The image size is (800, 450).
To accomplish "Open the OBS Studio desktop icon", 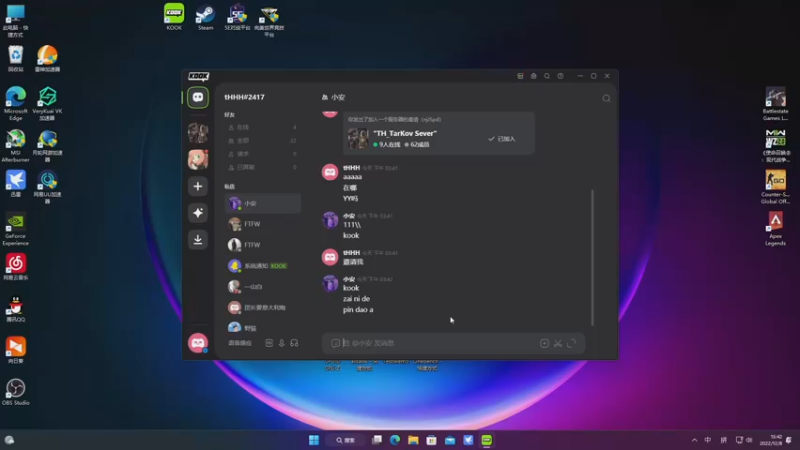I will pos(15,392).
